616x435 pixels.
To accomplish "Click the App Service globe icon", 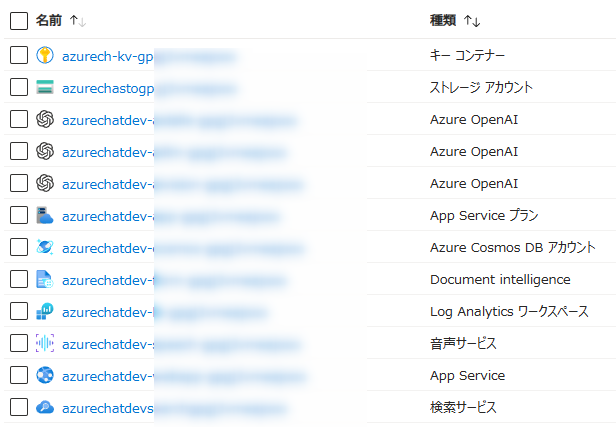I will [x=45, y=375].
